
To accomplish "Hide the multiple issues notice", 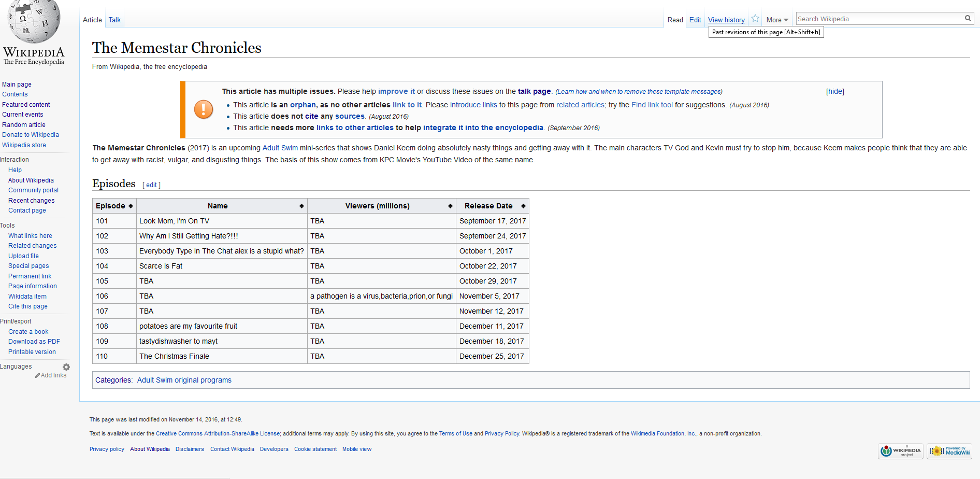I will pyautogui.click(x=835, y=92).
